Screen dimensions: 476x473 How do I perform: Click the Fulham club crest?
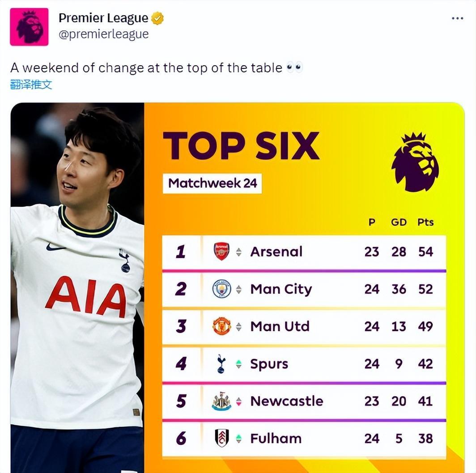[221, 439]
